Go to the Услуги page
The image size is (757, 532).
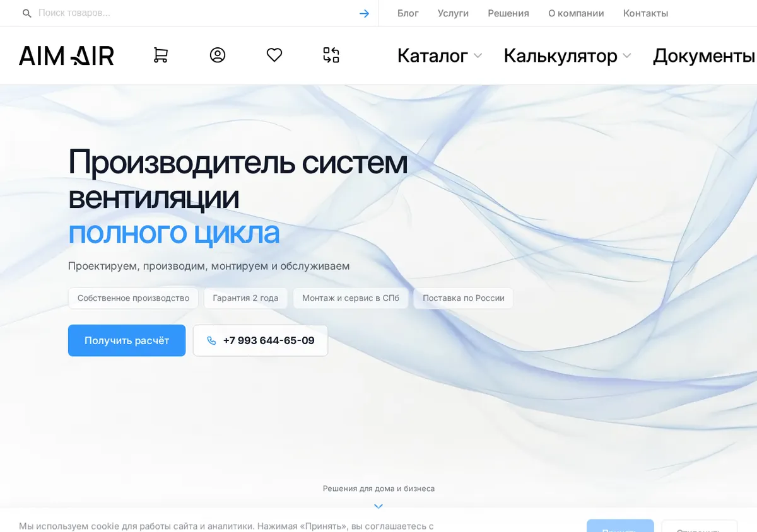[453, 13]
